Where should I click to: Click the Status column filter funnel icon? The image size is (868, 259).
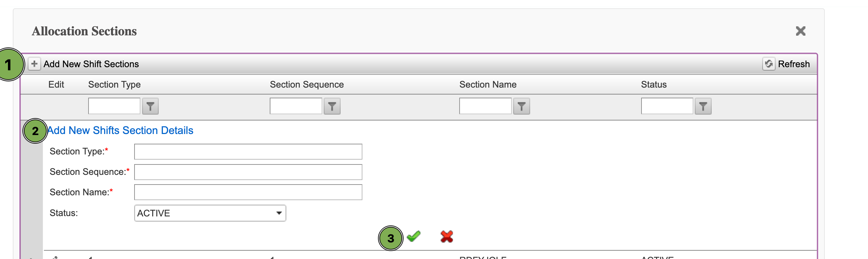click(x=703, y=106)
